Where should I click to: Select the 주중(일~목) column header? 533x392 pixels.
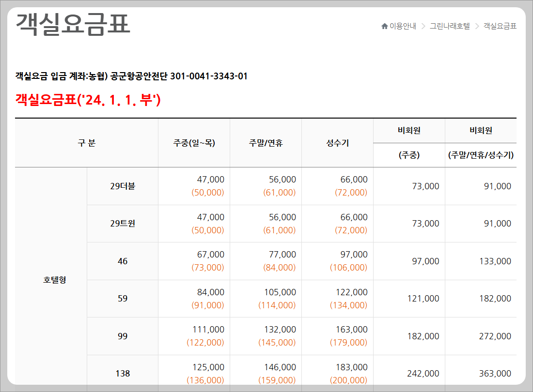[x=193, y=143]
